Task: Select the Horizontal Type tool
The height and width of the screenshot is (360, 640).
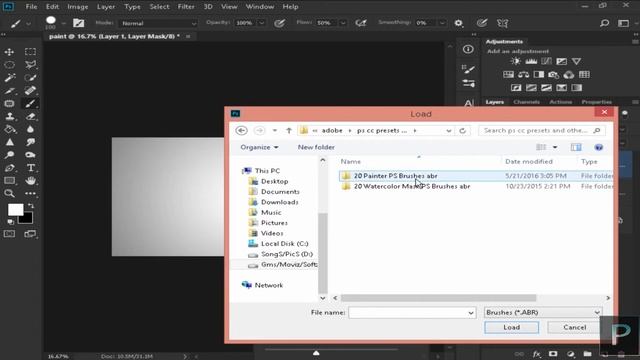Action: click(30, 168)
